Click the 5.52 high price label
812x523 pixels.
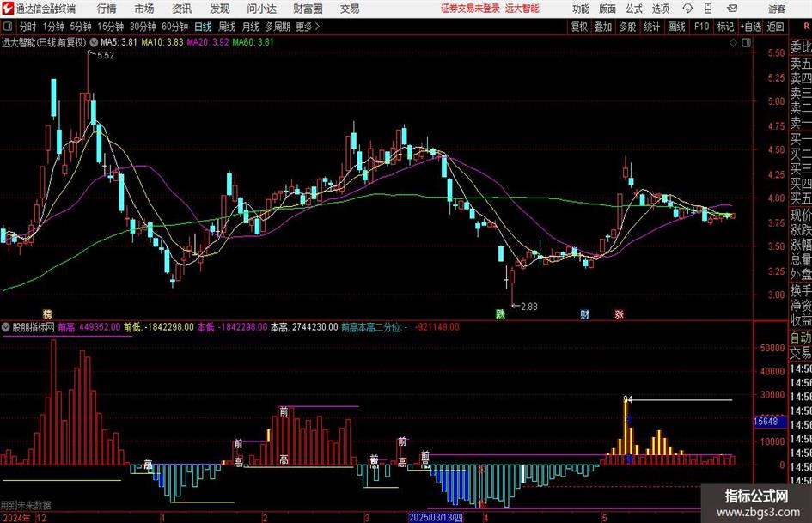click(105, 56)
